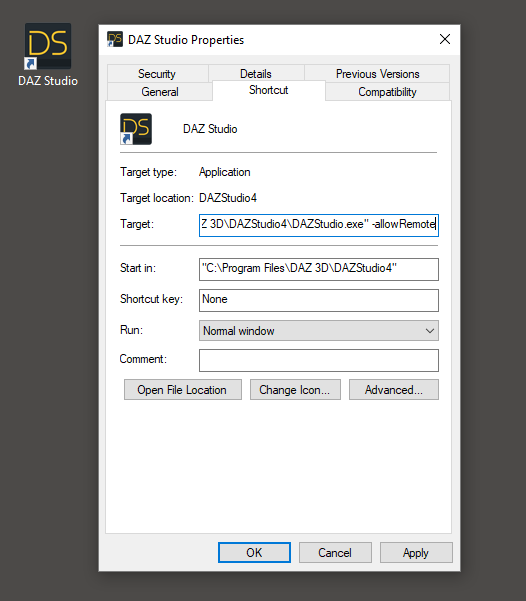This screenshot has height=601, width=526.
Task: Close the DAZ Studio Properties dialog
Action: (x=445, y=39)
